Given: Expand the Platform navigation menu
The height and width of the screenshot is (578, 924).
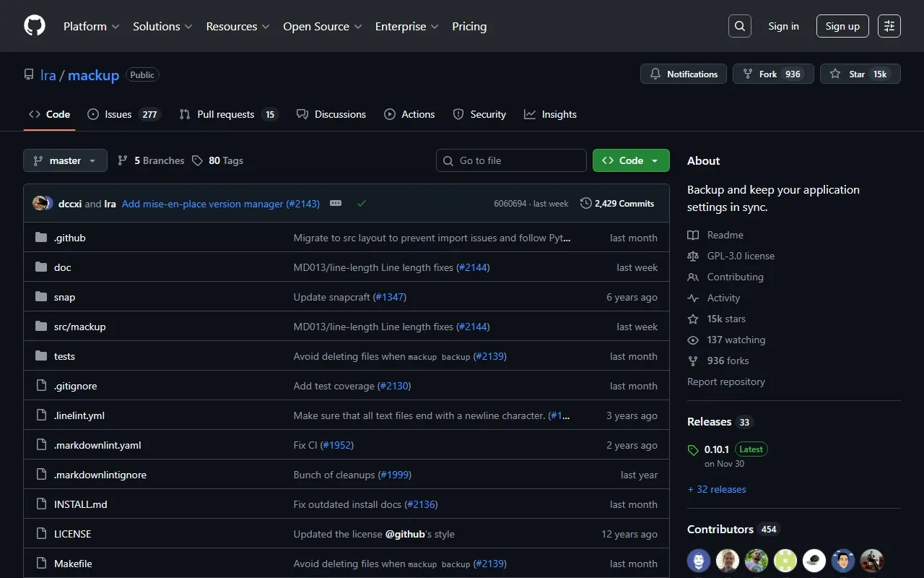Looking at the screenshot, I should [91, 26].
